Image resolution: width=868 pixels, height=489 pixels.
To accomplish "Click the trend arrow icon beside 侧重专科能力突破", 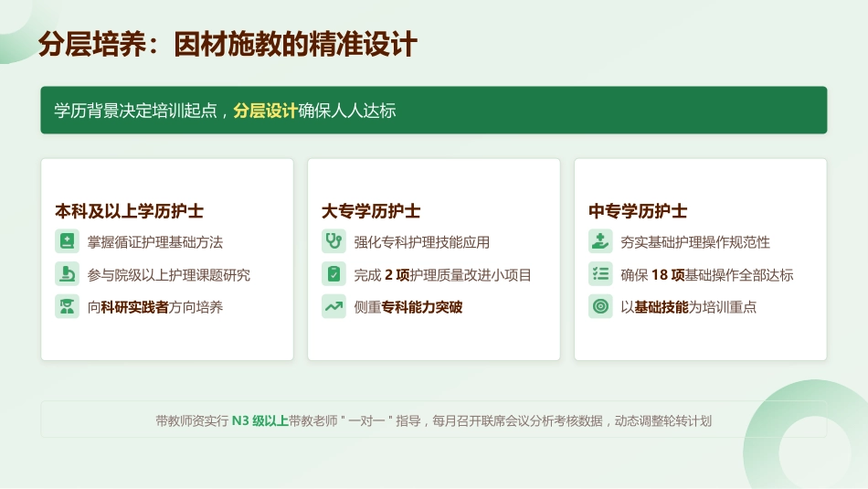I will [333, 307].
